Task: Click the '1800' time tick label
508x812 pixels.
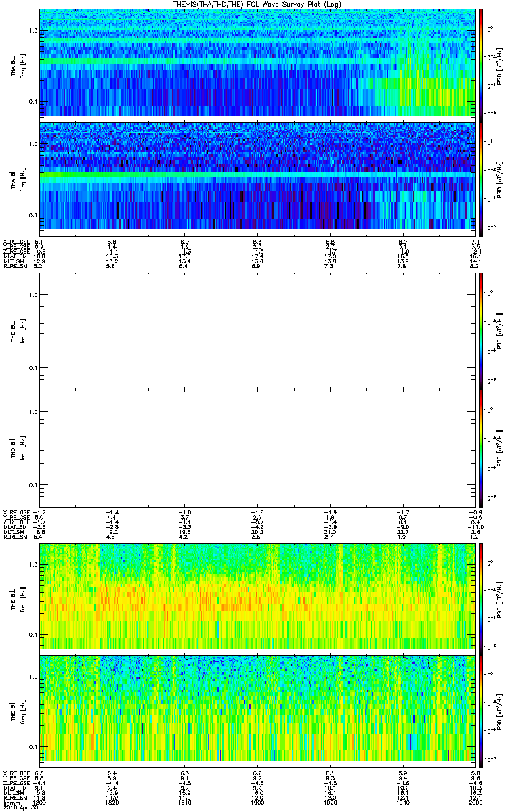Action: point(40,801)
